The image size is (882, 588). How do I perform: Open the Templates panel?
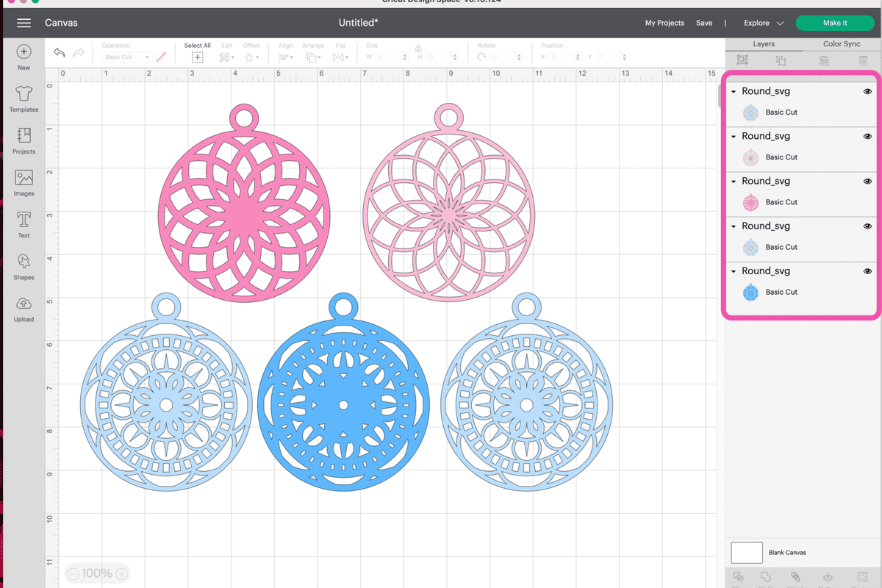(24, 99)
